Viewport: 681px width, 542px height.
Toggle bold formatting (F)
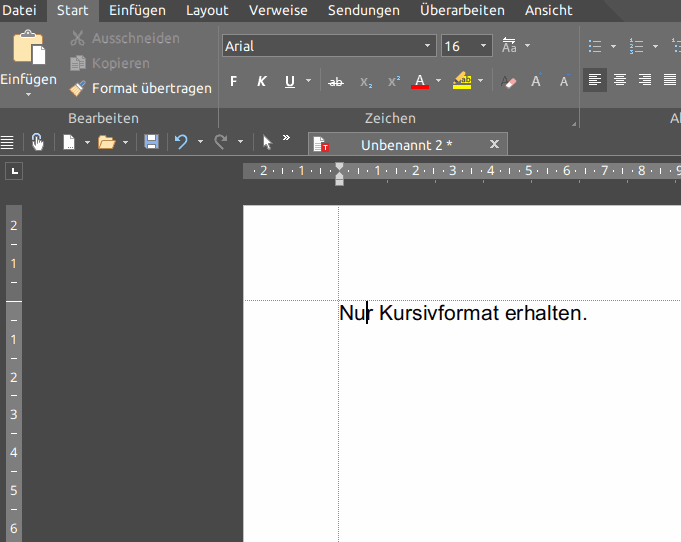pyautogui.click(x=234, y=81)
